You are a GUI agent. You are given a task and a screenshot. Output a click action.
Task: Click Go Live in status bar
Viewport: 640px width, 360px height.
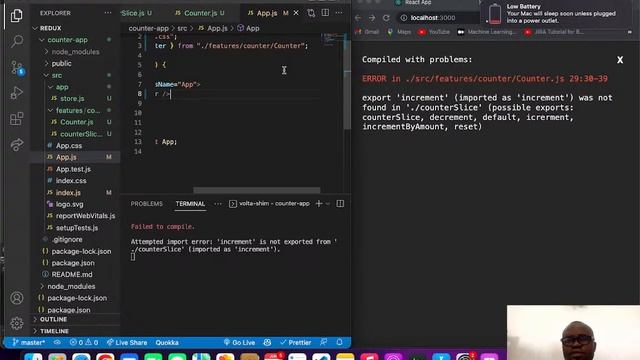coord(239,342)
